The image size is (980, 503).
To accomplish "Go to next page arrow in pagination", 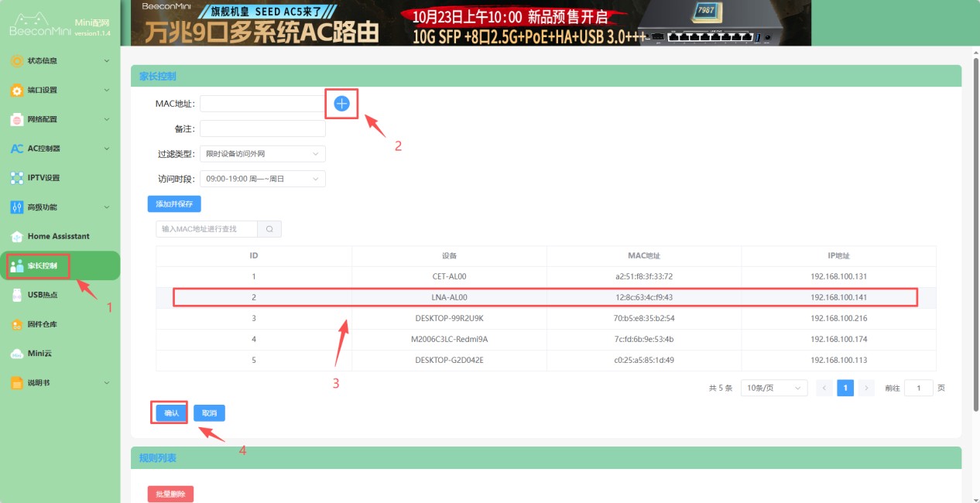I will [866, 388].
